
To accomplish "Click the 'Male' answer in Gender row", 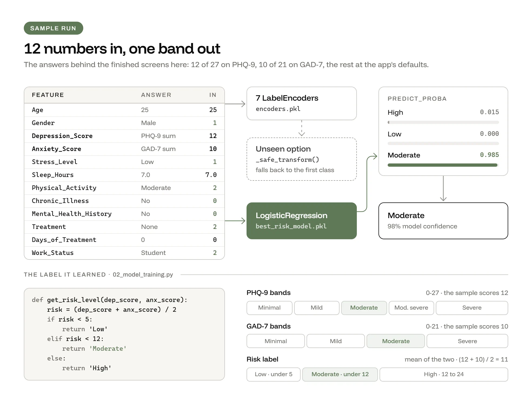I will (x=148, y=123).
